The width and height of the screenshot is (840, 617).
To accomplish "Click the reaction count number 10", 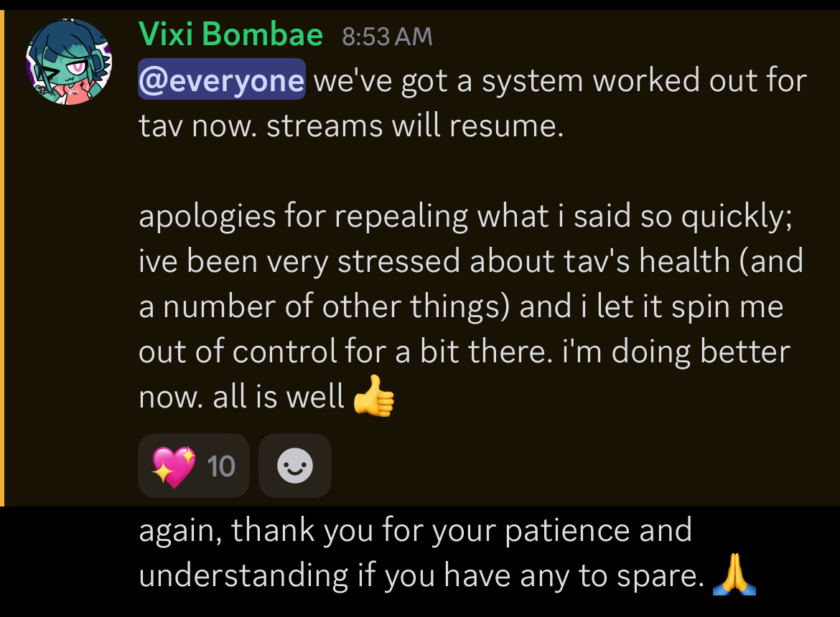I will point(220,466).
